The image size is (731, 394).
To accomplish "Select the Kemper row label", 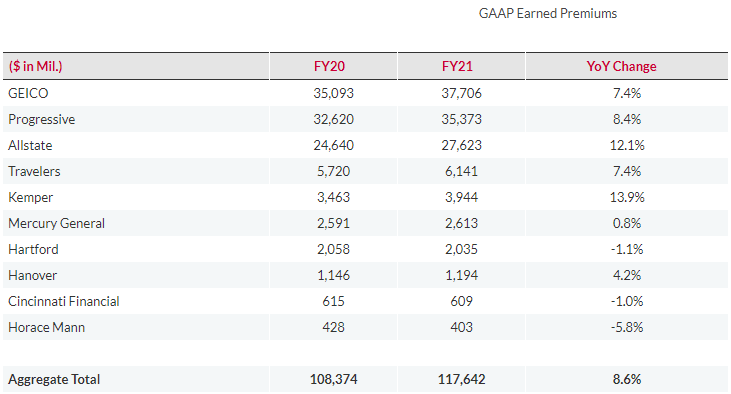I will point(30,198).
